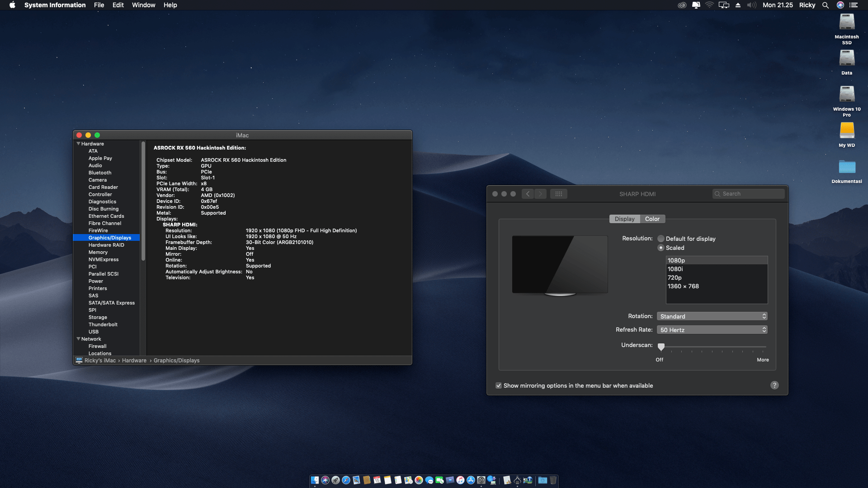Open Maps app in the Dock

(x=408, y=480)
